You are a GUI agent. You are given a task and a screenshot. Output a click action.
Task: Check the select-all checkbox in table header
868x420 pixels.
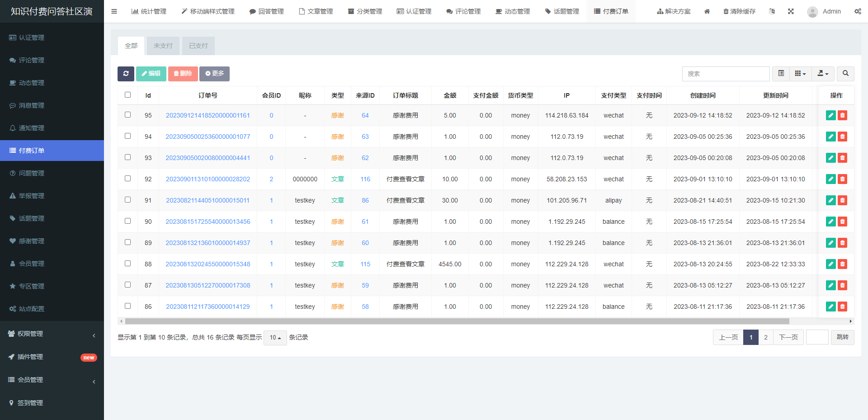tap(127, 95)
